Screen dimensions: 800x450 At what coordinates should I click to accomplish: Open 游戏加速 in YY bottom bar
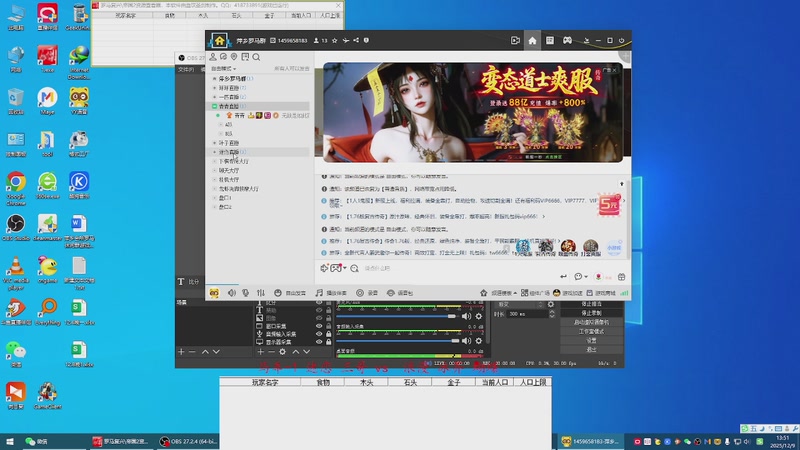(x=567, y=293)
